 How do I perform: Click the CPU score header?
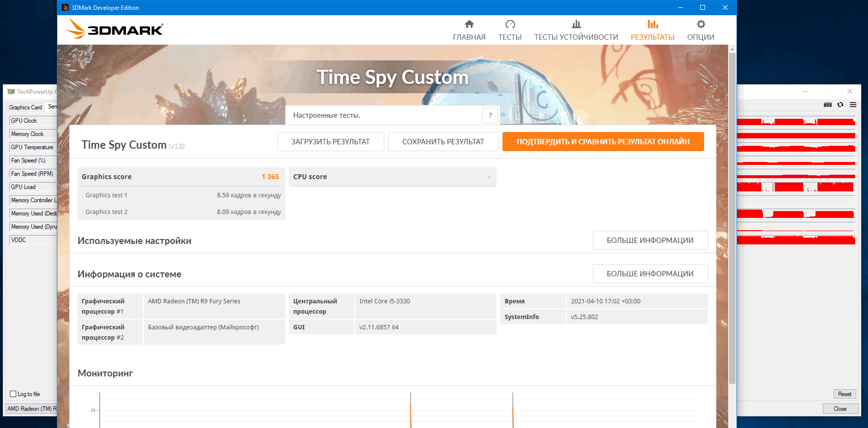[393, 177]
